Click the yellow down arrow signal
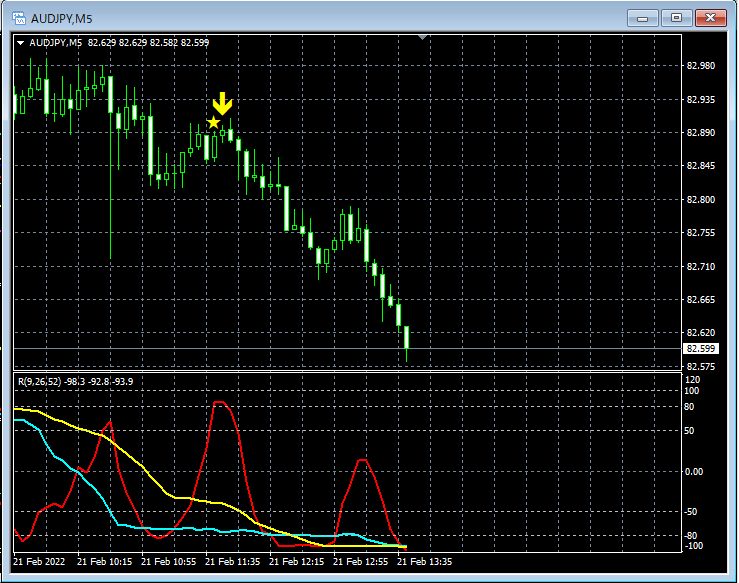This screenshot has width=739, height=583. [222, 104]
